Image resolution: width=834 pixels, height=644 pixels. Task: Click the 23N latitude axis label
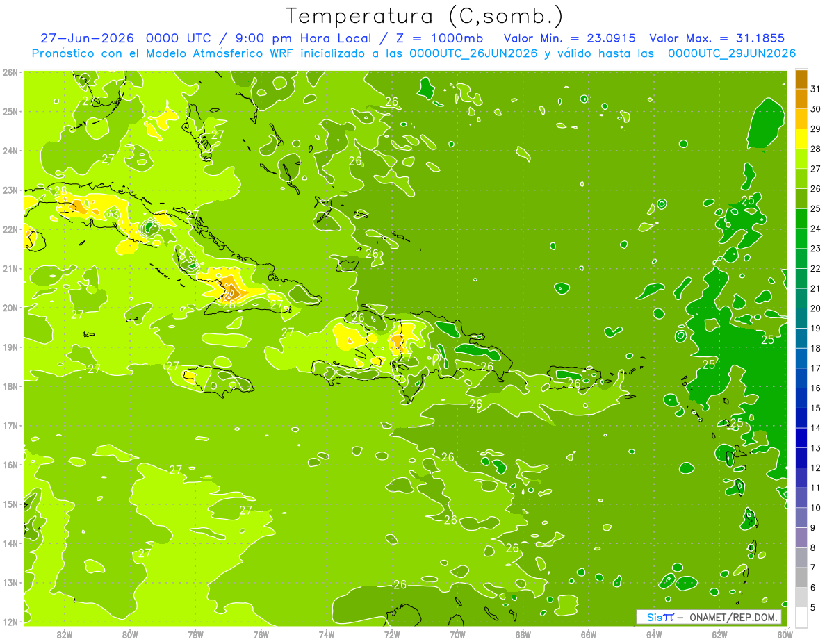(10, 190)
